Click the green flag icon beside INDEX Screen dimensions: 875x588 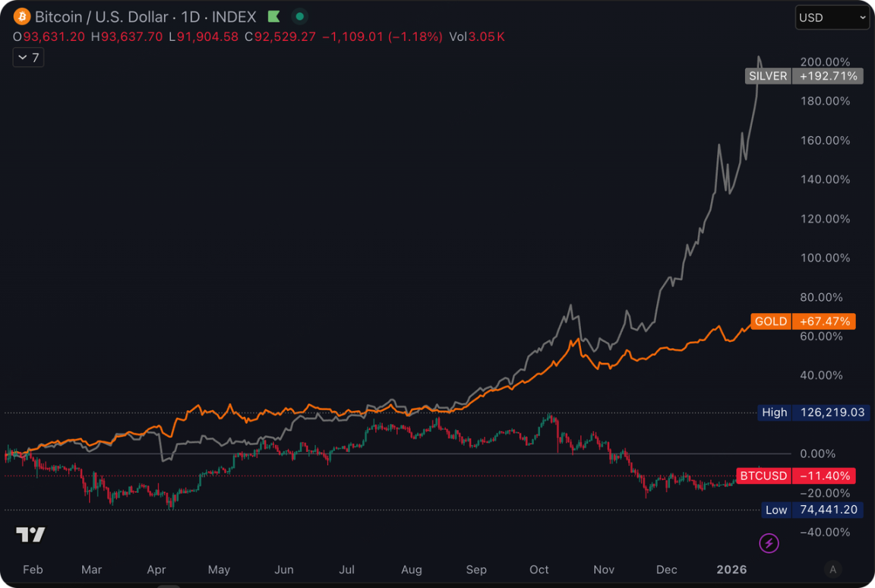coord(274,16)
